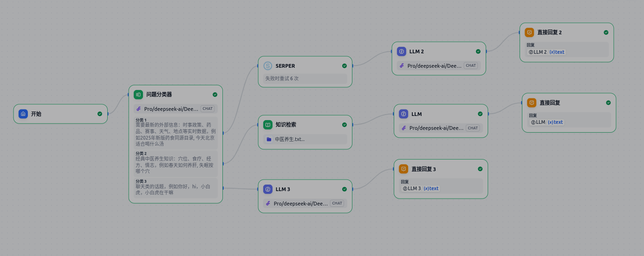
Task: Click the green success check on 知识检索
Action: pyautogui.click(x=345, y=125)
